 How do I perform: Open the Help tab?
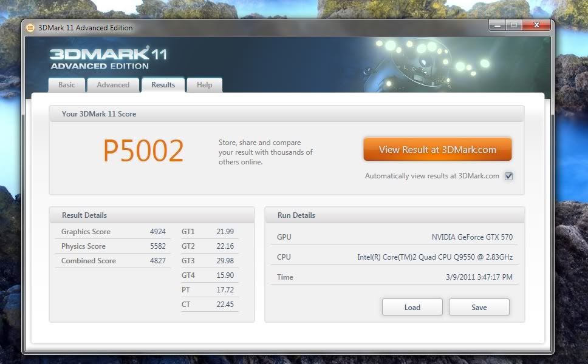(204, 85)
